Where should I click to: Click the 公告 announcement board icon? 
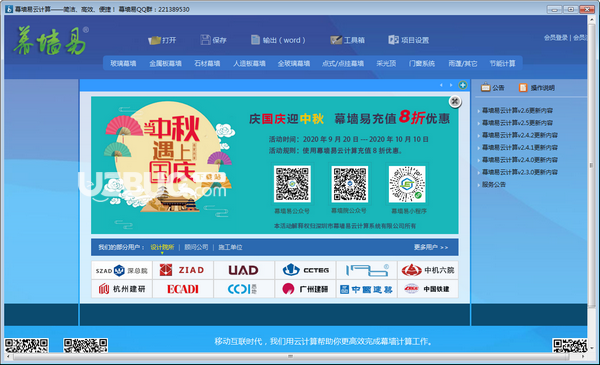(x=486, y=88)
